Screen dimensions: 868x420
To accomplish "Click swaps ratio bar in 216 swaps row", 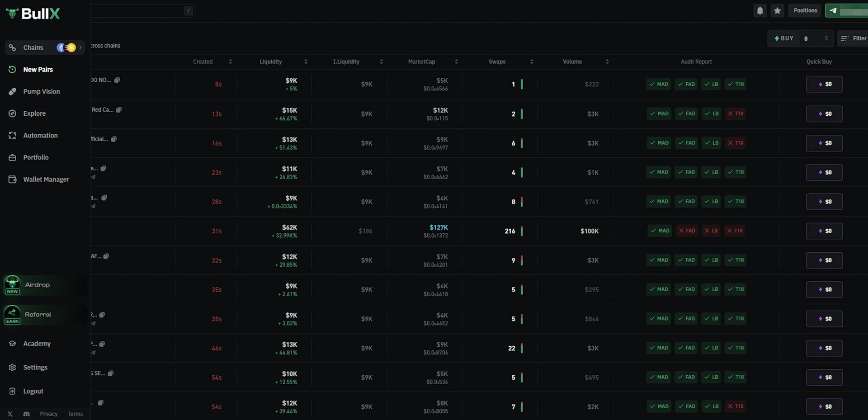I will (522, 231).
